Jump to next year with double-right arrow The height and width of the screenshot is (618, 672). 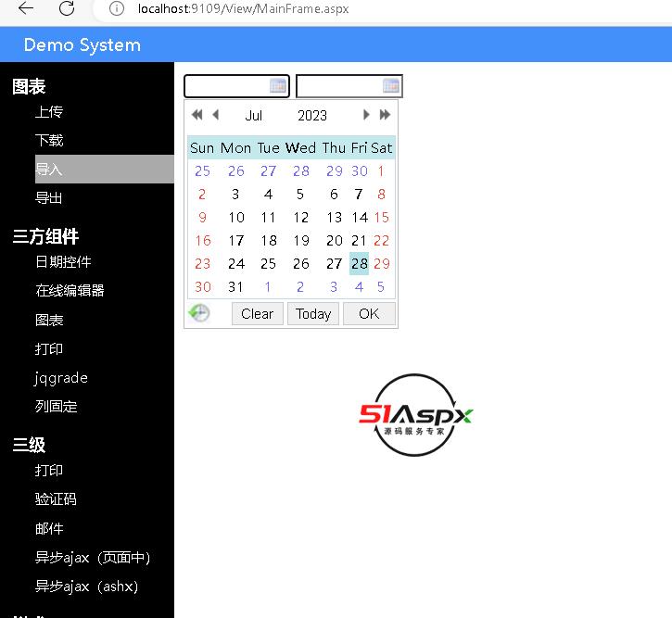pyautogui.click(x=385, y=115)
